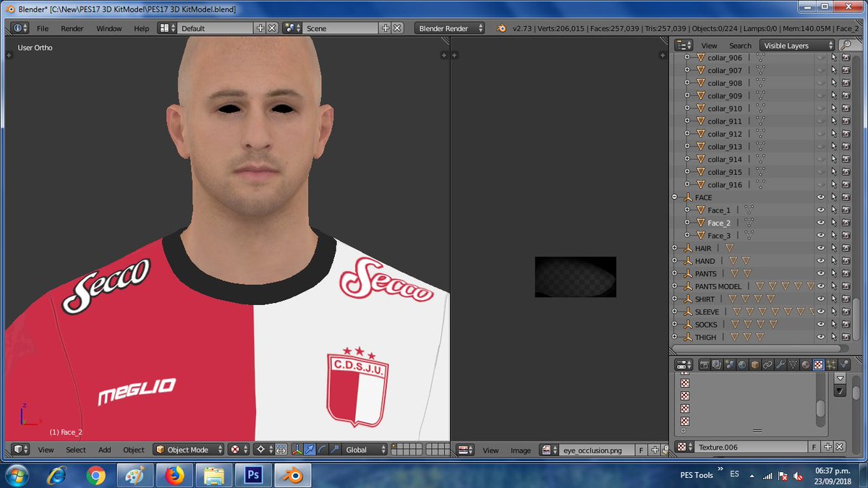Open the 3D viewport Select menu

click(76, 450)
